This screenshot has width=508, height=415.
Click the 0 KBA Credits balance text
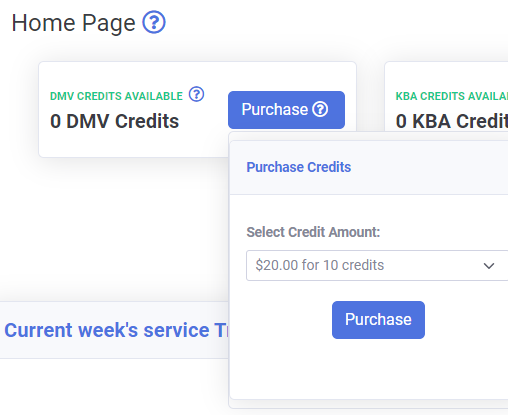(x=452, y=121)
